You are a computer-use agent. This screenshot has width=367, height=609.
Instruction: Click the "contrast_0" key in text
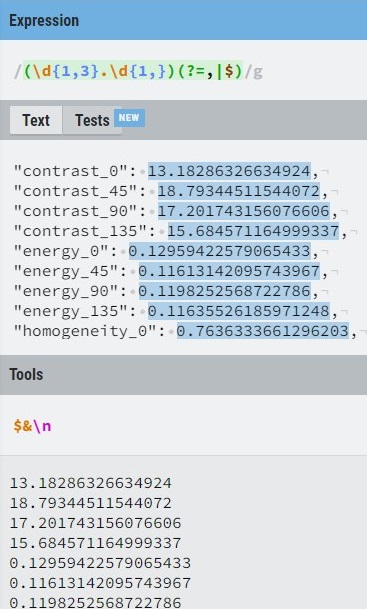pos(71,171)
